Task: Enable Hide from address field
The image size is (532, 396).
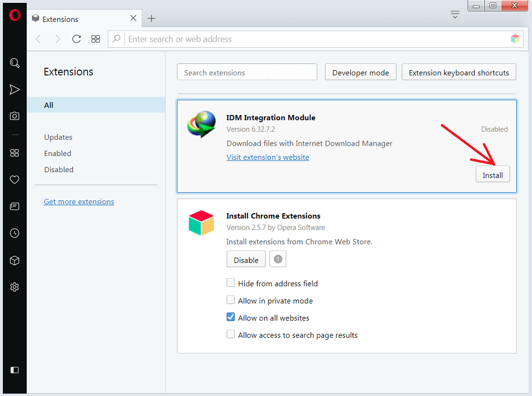Action: point(231,283)
